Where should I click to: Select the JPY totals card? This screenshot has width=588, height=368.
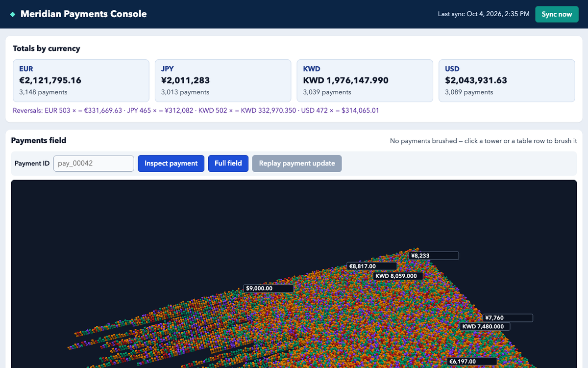[x=223, y=81]
